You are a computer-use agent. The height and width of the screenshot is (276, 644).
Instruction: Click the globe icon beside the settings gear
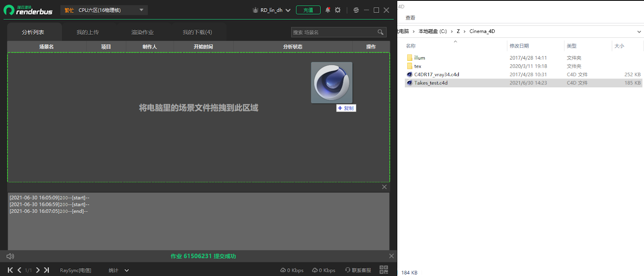(x=356, y=10)
